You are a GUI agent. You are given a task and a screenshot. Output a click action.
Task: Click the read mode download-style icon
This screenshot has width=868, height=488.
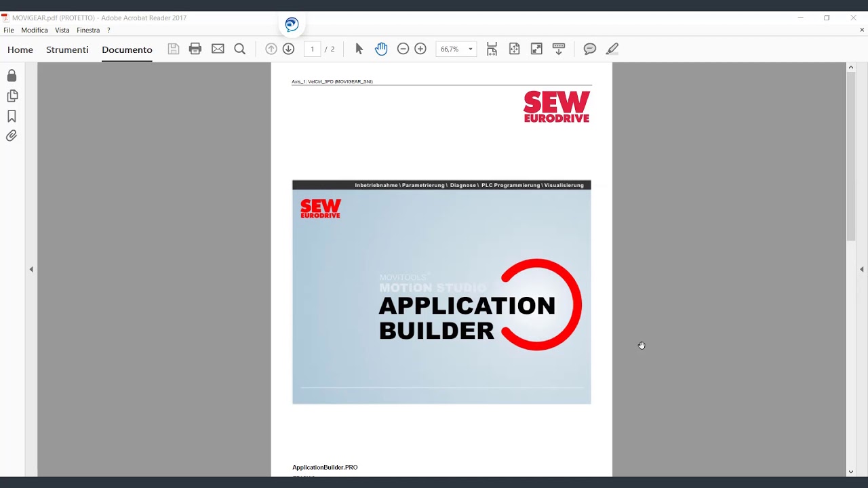(x=559, y=49)
